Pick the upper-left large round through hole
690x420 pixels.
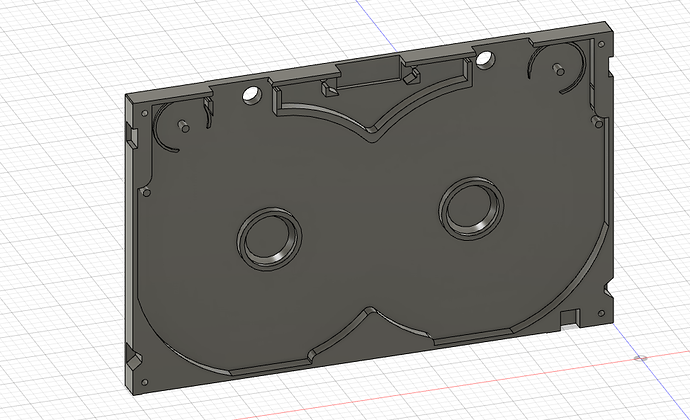coord(252,95)
